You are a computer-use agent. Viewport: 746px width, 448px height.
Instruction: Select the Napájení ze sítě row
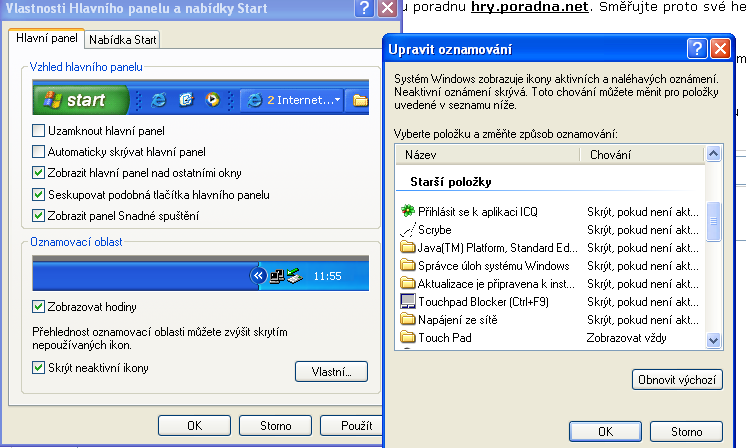point(550,320)
